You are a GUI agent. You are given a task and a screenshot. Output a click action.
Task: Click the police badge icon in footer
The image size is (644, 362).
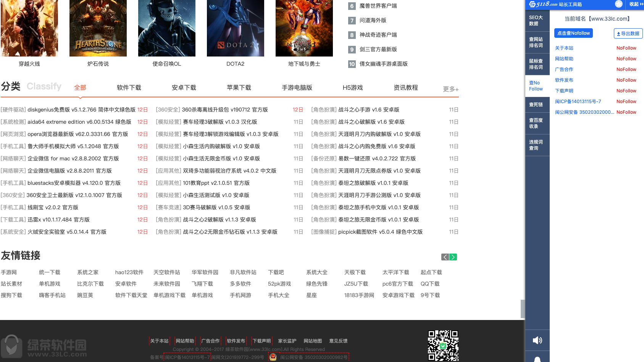(273, 357)
